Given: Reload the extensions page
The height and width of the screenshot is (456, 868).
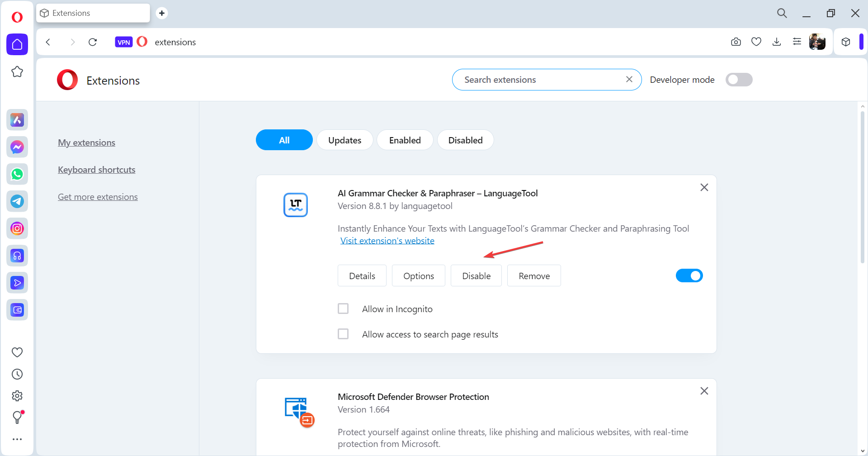Looking at the screenshot, I should 93,42.
